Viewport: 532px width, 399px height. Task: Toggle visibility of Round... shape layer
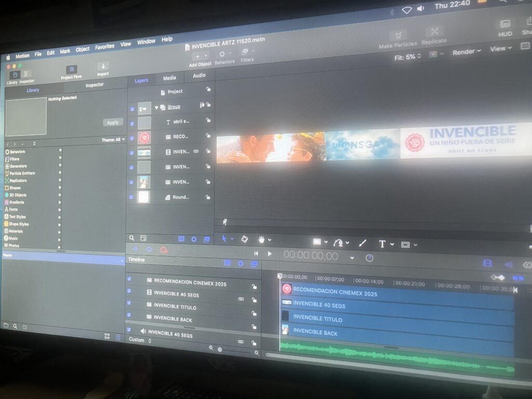tap(131, 197)
